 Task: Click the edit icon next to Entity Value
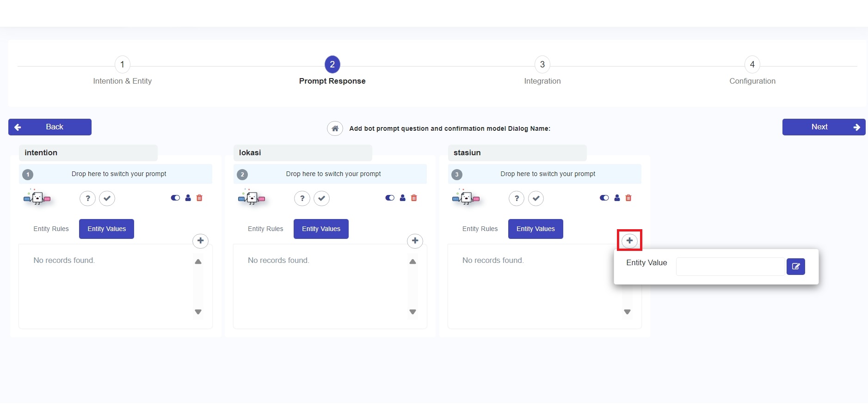click(795, 267)
